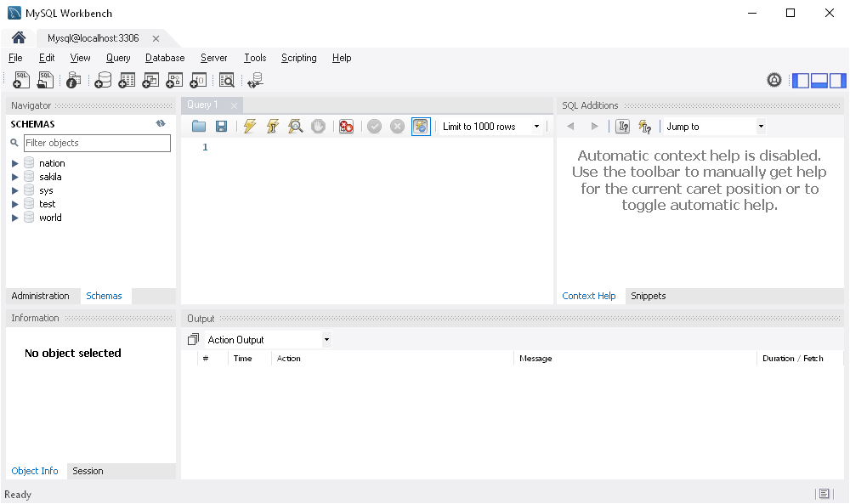Image resolution: width=850 pixels, height=504 pixels.
Task: Create a new stored function icon
Action: 198,80
